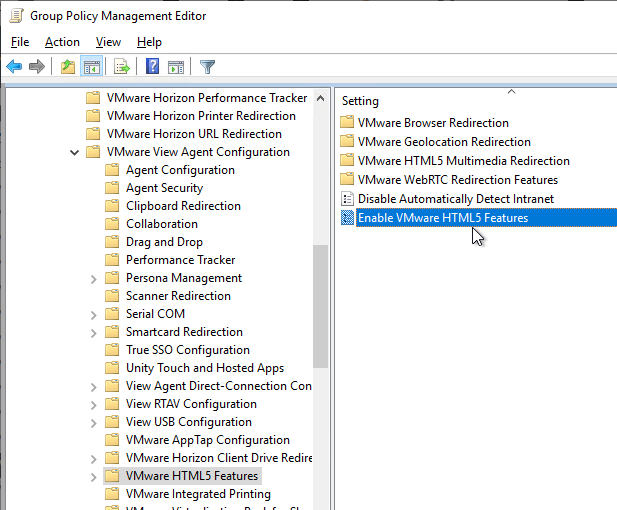Select Collaboration in the tree
Image resolution: width=617 pixels, height=510 pixels.
pyautogui.click(x=162, y=224)
